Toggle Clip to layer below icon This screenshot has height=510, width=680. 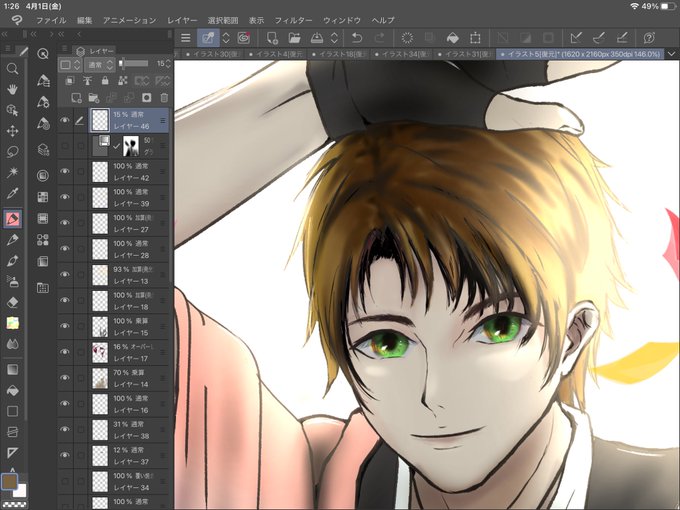click(69, 81)
